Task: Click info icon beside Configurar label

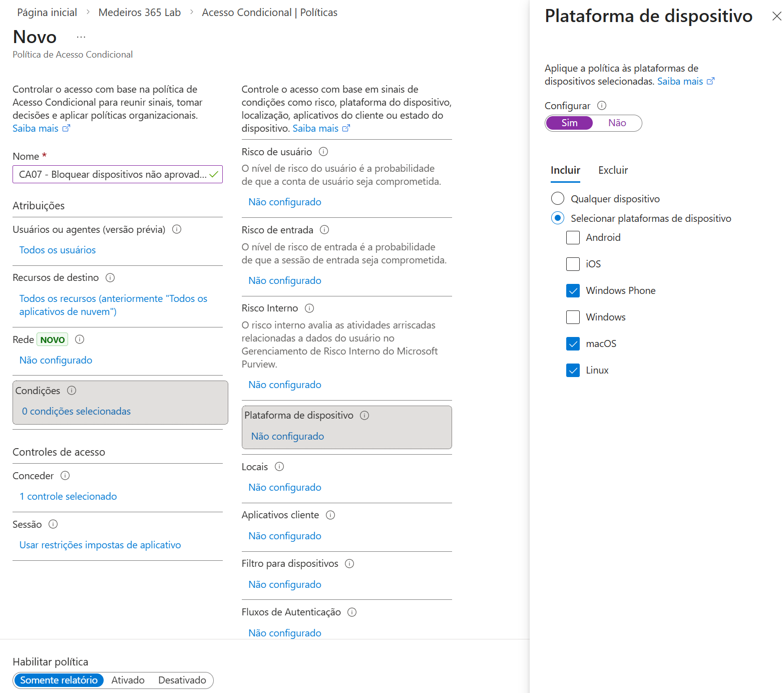Action: 602,106
